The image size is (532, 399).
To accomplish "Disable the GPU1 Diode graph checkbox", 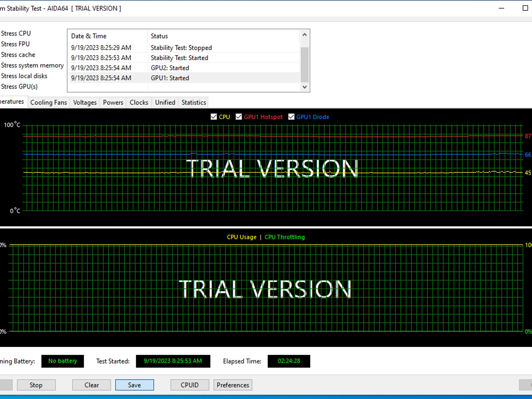I will 291,117.
